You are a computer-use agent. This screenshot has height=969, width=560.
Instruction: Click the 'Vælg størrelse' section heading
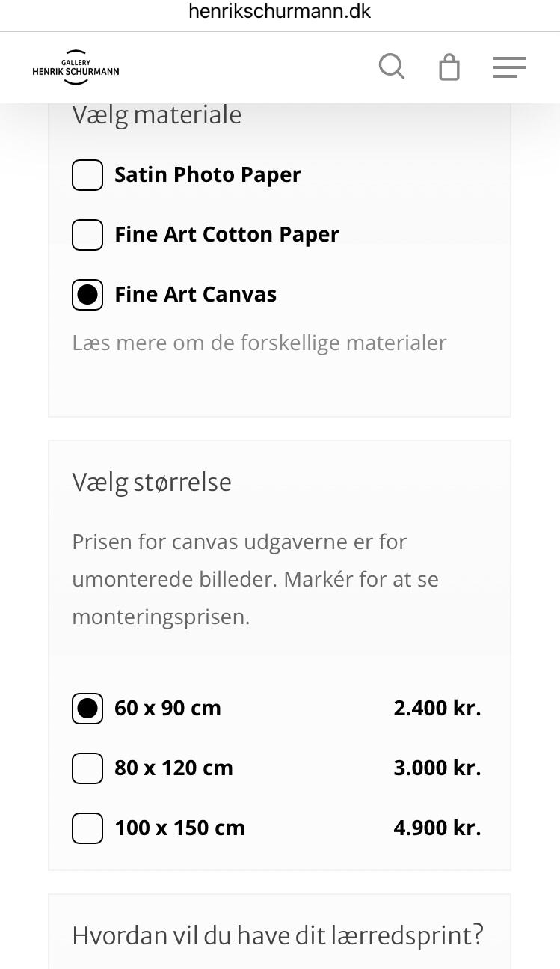tap(152, 482)
